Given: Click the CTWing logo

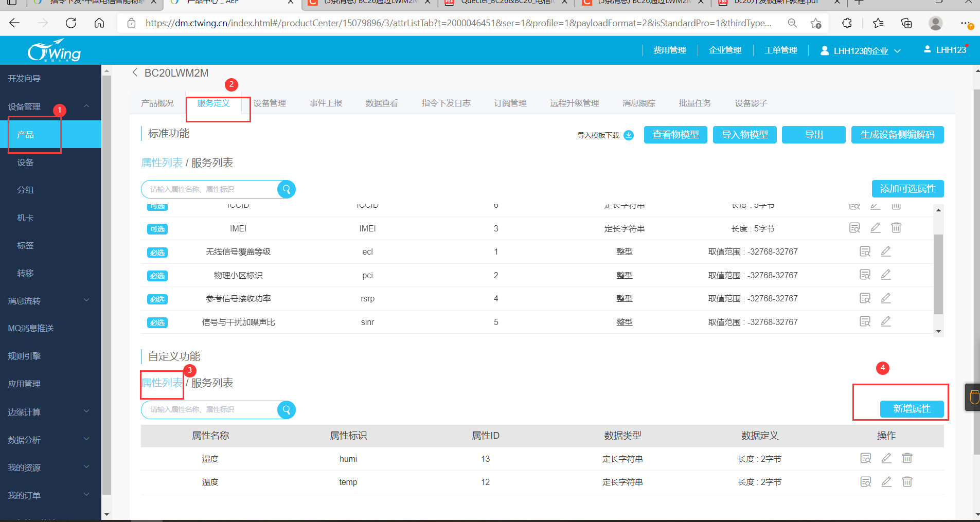Looking at the screenshot, I should 54,51.
